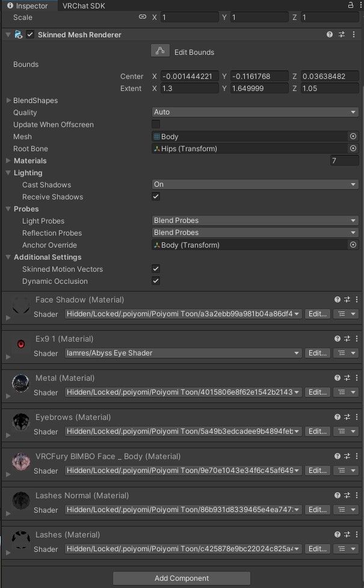
Task: Open Metal shader list menu icon
Action: click(345, 392)
